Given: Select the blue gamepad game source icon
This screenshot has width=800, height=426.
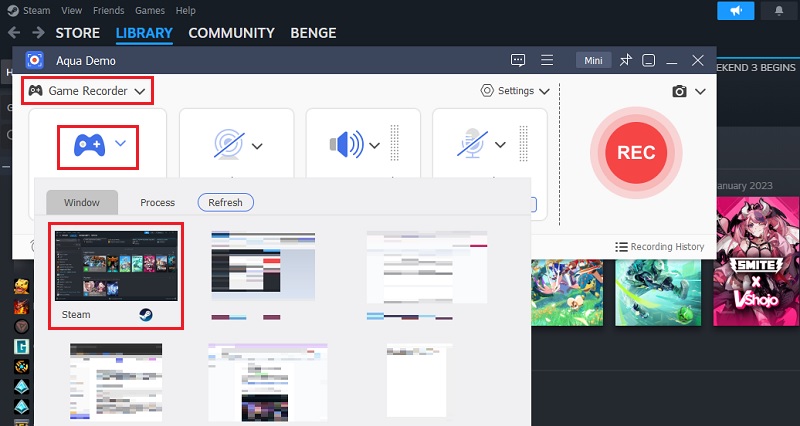Looking at the screenshot, I should point(90,145).
